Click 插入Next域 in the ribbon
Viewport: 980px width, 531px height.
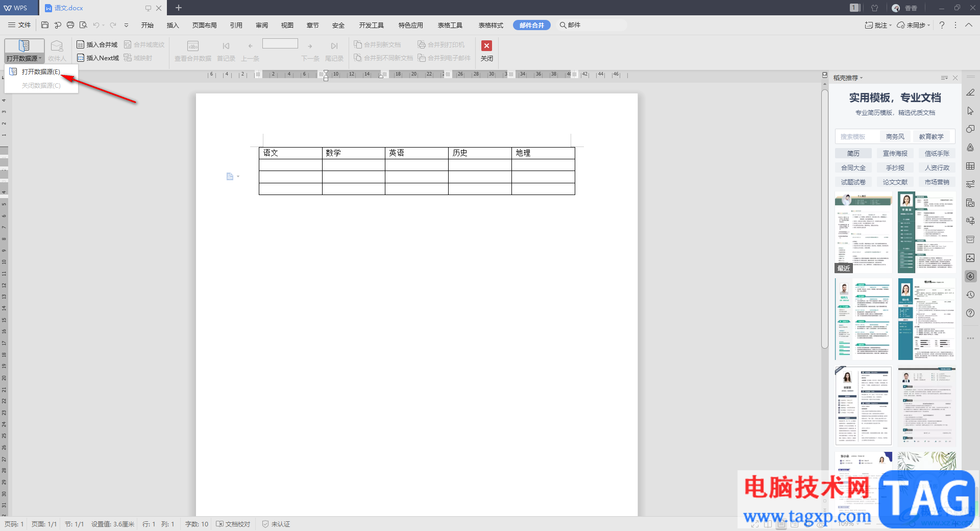98,58
